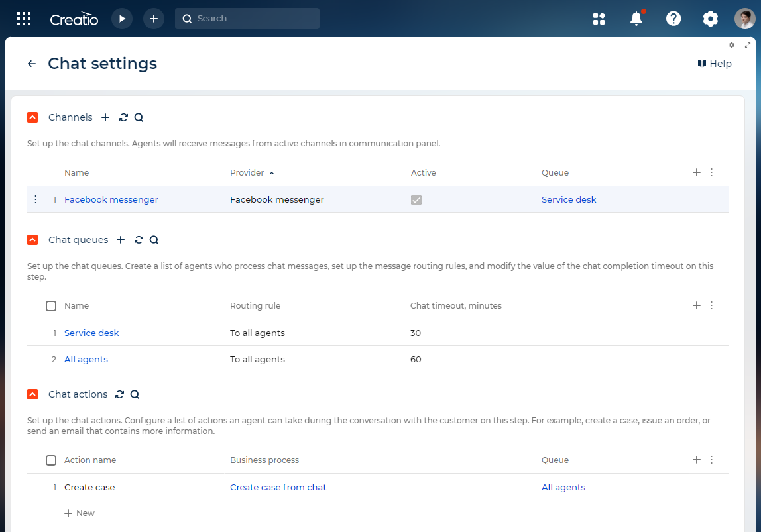Viewport: 761px width, 532px height.
Task: Select all chat queues checkbox
Action: pos(51,306)
